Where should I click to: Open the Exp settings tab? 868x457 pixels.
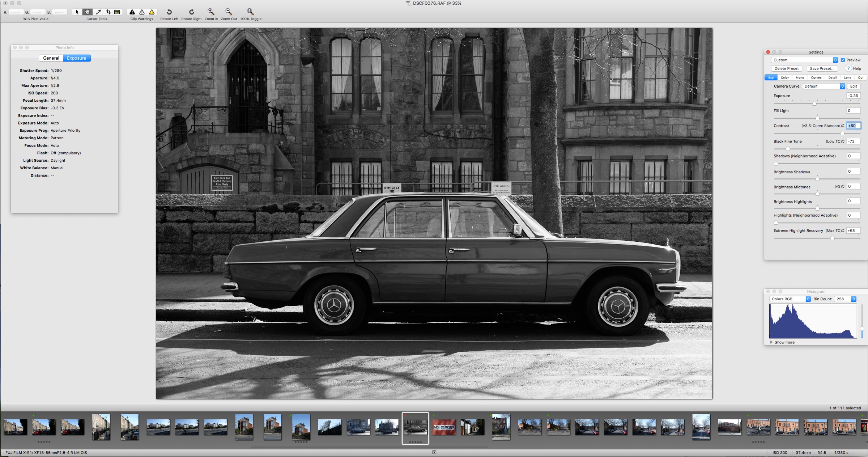pyautogui.click(x=771, y=77)
